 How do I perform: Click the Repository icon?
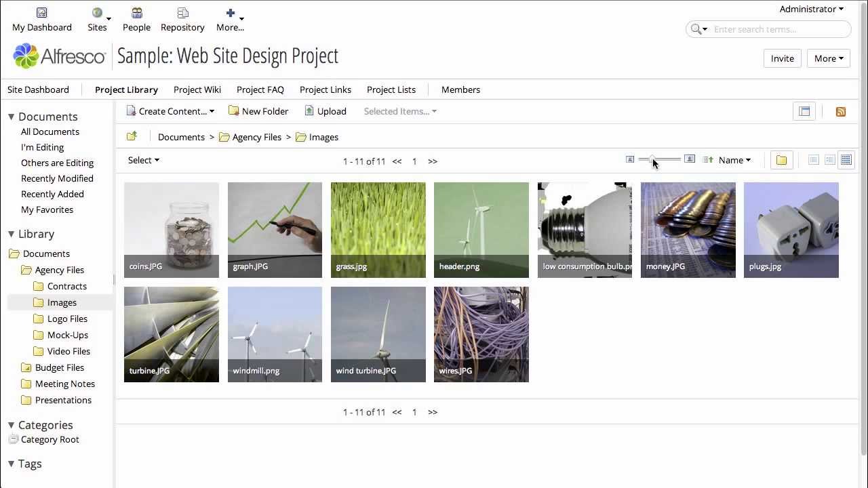click(182, 13)
